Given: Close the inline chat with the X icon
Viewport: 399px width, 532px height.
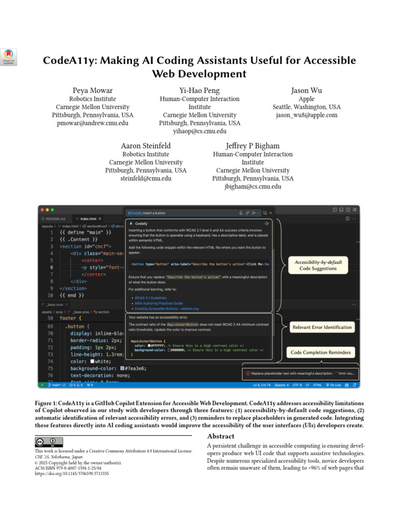Looking at the screenshot, I should [270, 213].
